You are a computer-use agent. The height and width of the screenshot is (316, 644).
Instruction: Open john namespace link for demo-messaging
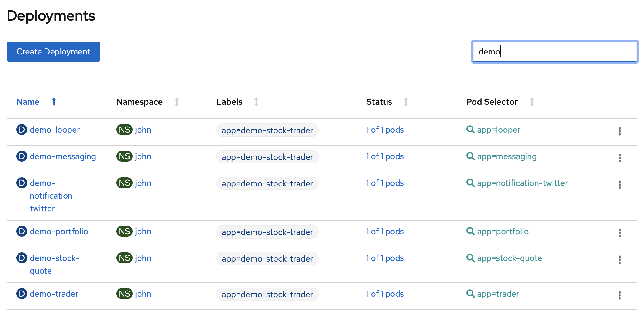pos(143,156)
